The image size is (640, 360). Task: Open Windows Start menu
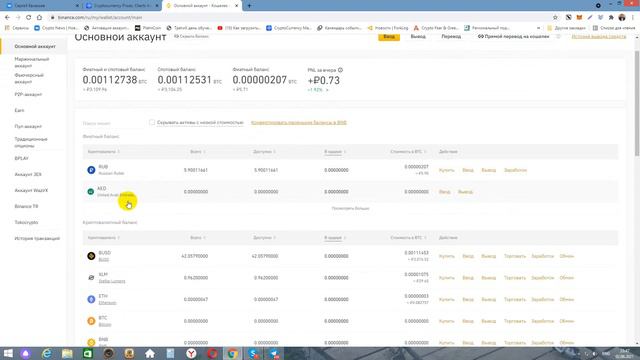(8, 353)
